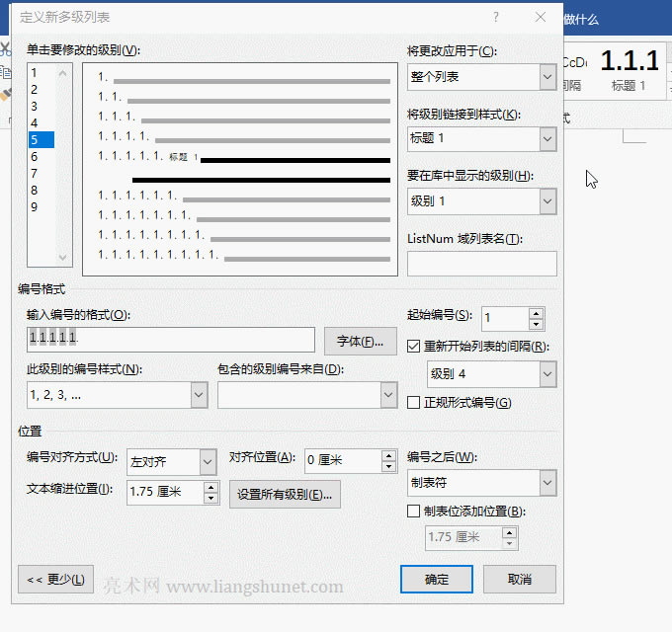Enable 制表位添加位置 checkbox
The image size is (672, 632).
tap(415, 512)
